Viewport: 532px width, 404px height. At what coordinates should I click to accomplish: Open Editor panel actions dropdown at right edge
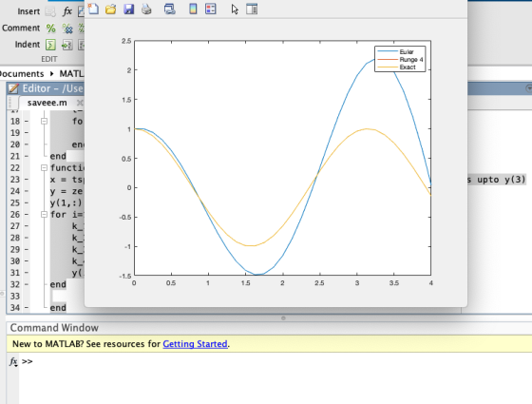point(528,88)
